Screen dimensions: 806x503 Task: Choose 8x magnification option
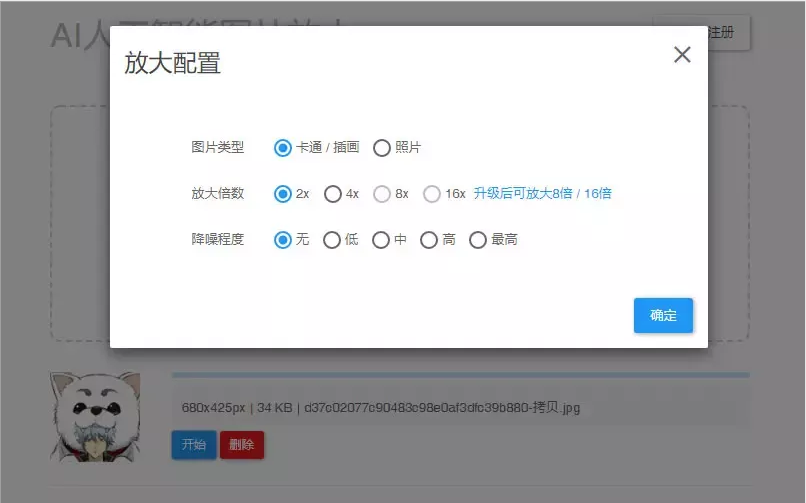coord(381,194)
